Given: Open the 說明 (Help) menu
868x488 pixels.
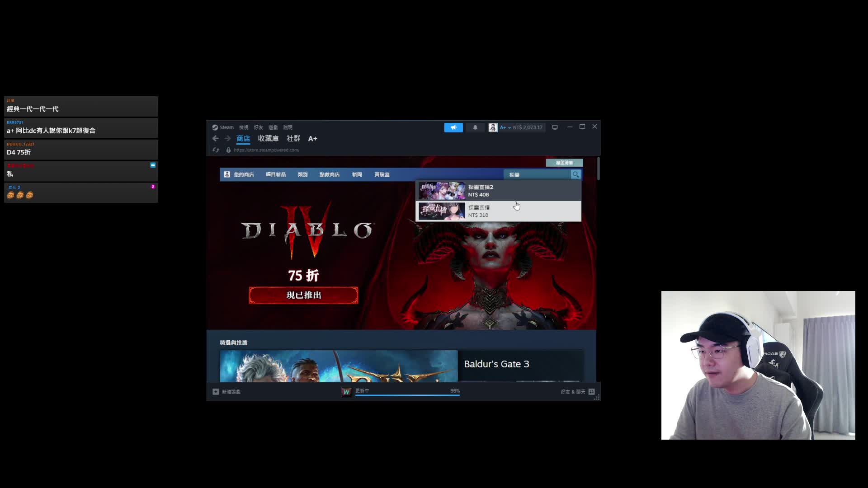Looking at the screenshot, I should coord(288,127).
